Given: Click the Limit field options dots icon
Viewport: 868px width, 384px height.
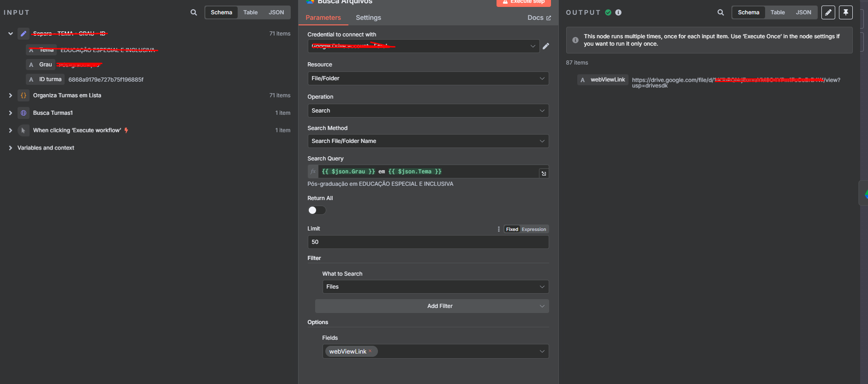Looking at the screenshot, I should [x=498, y=229].
